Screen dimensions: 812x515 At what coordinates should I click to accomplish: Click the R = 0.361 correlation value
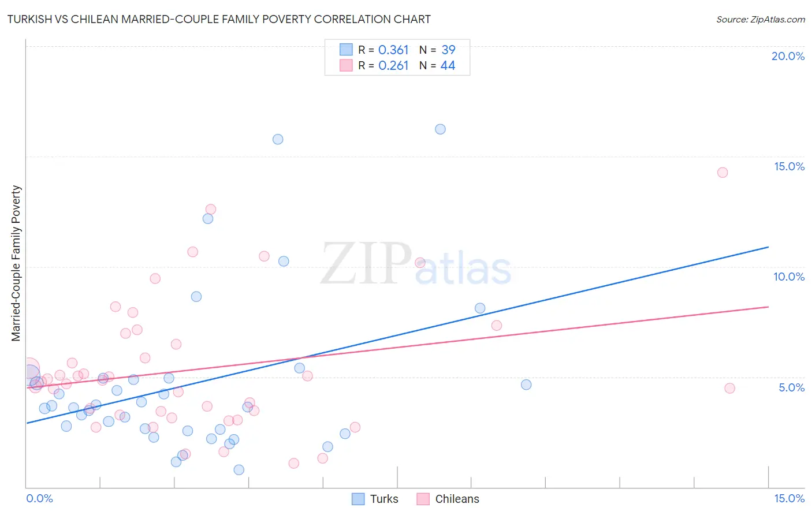383,50
